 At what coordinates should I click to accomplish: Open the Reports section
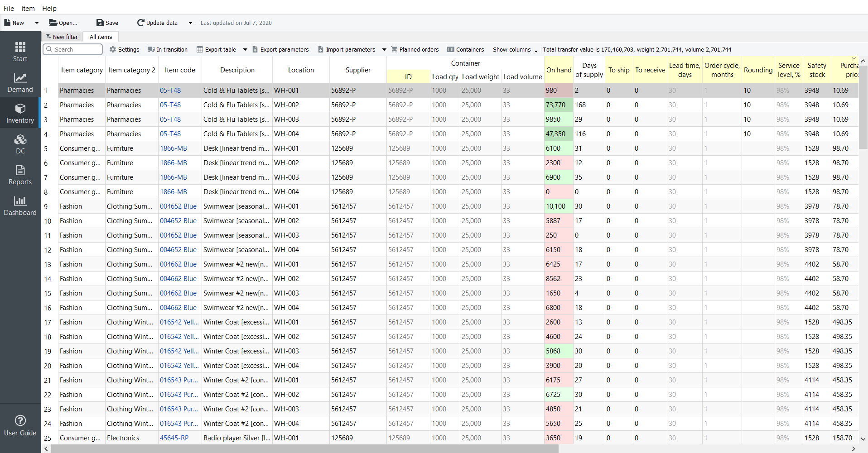point(20,175)
